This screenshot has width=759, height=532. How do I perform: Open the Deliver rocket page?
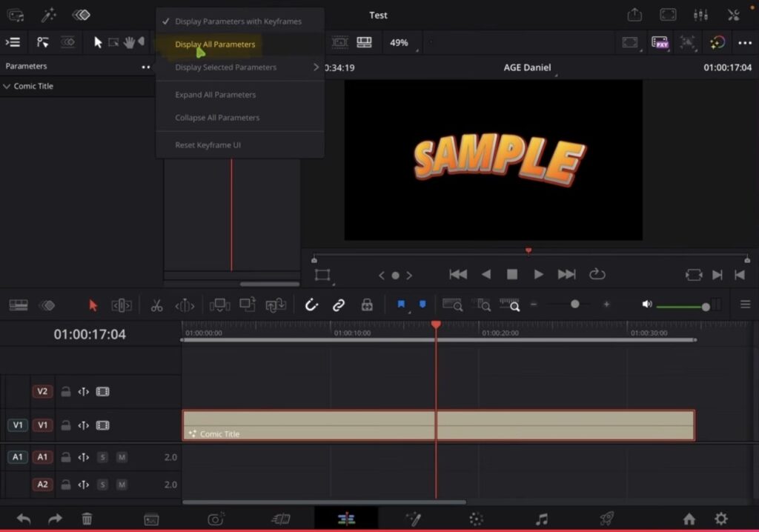pos(606,519)
